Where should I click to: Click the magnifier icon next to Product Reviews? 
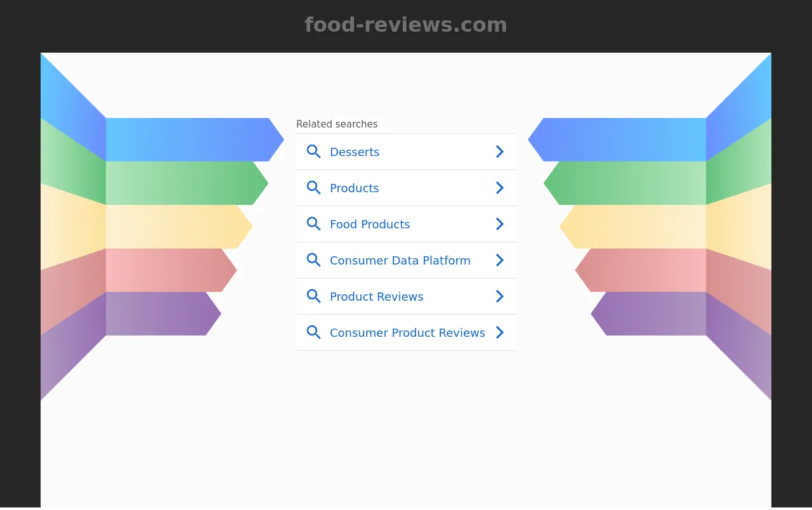[313, 296]
